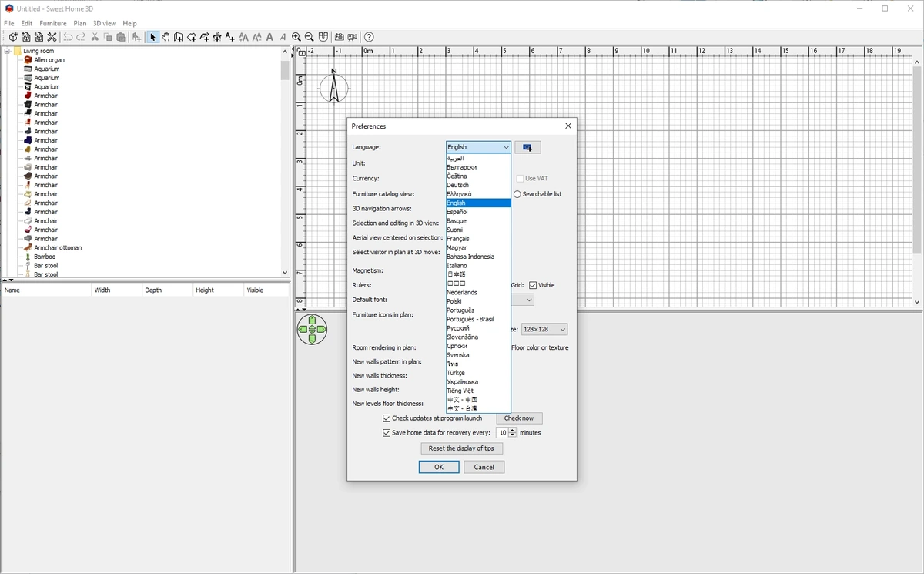Image resolution: width=924 pixels, height=574 pixels.
Task: Collapse the Living room catalog folder
Action: [7, 51]
